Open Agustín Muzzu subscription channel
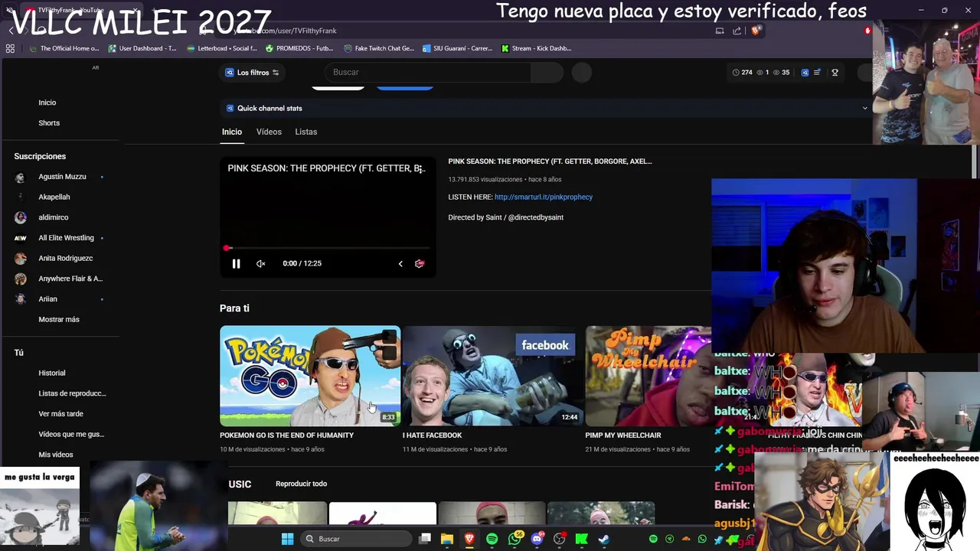The image size is (980, 551). [61, 177]
